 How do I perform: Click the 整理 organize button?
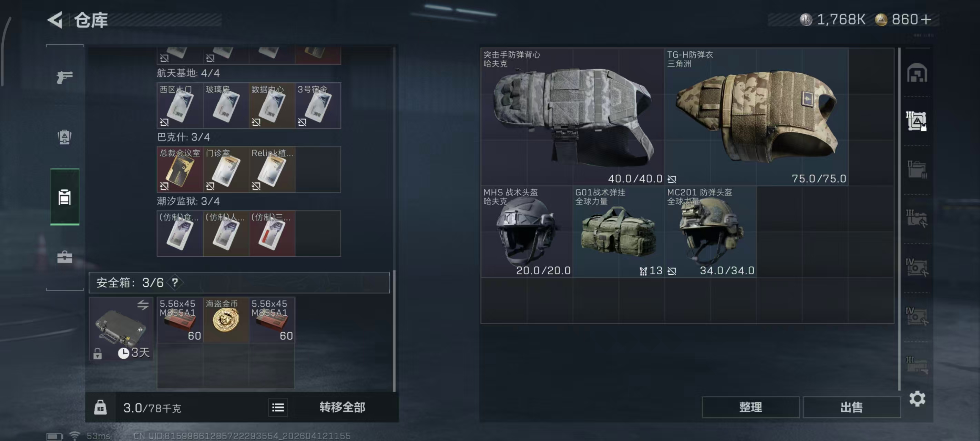click(x=750, y=407)
